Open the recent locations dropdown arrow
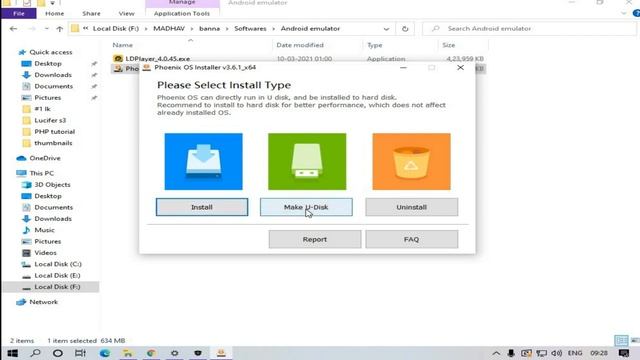Screen dimensions: 640x360 point(47,29)
